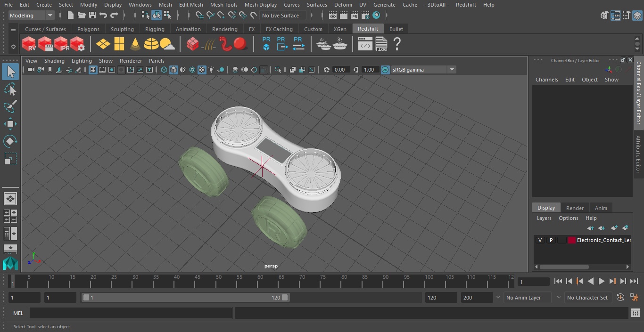
Task: Activate the Rotate tool
Action: (x=10, y=141)
